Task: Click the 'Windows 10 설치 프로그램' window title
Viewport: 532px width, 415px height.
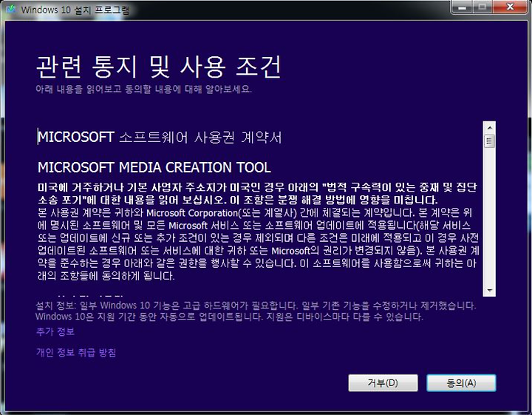Action: 75,10
